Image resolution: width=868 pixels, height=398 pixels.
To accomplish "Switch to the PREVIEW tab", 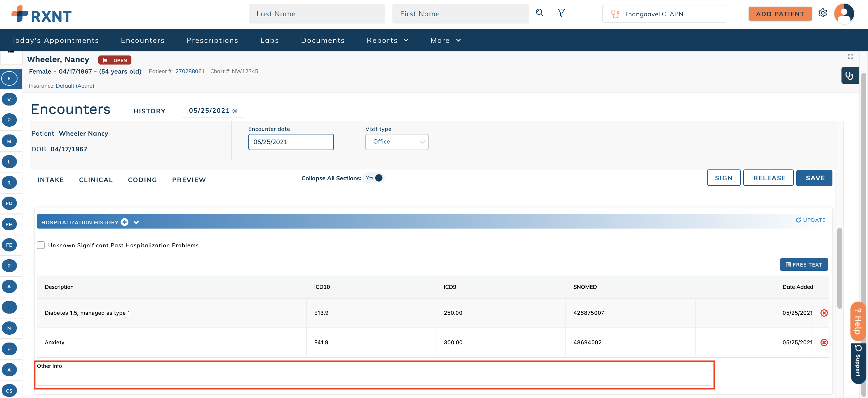I will point(189,180).
